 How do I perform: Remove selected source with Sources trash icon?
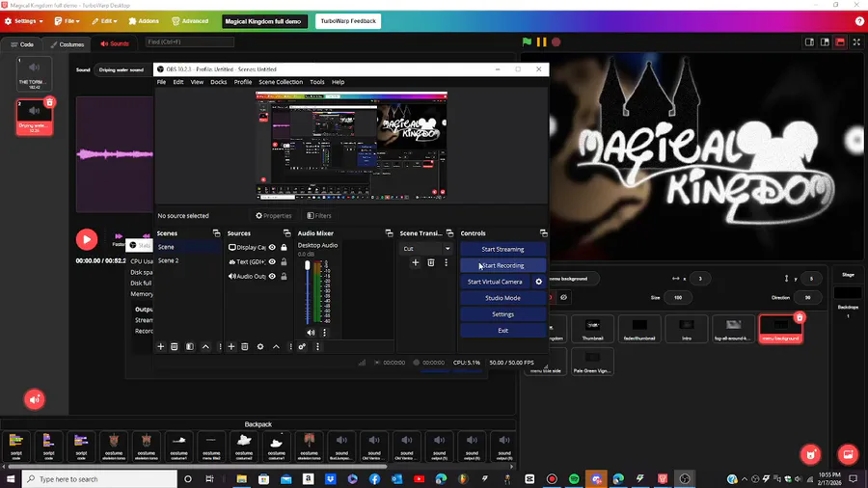[x=245, y=347]
